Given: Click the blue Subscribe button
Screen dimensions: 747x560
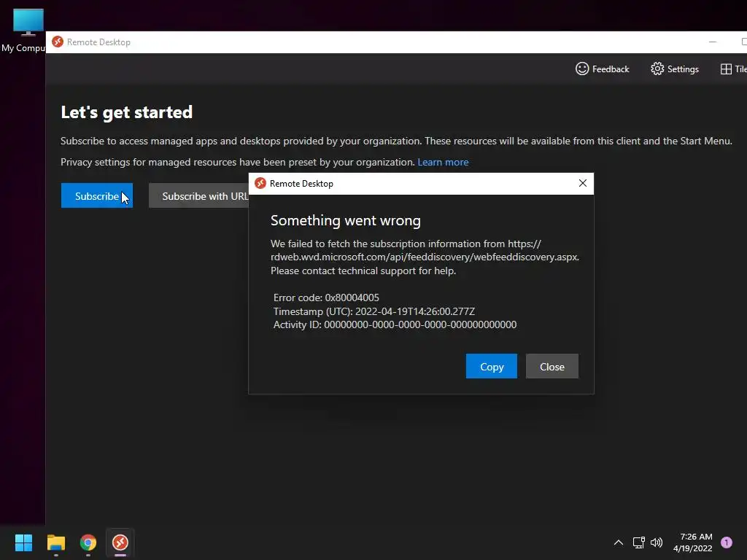Looking at the screenshot, I should (97, 195).
